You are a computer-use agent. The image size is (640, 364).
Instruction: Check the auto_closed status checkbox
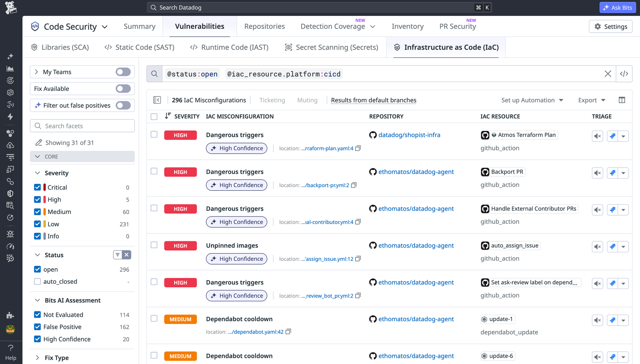[38, 282]
